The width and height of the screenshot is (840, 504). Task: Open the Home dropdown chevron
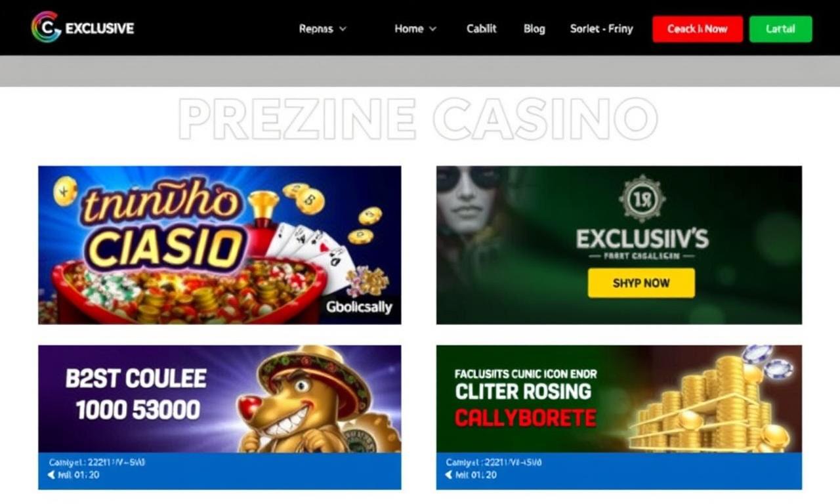click(432, 29)
